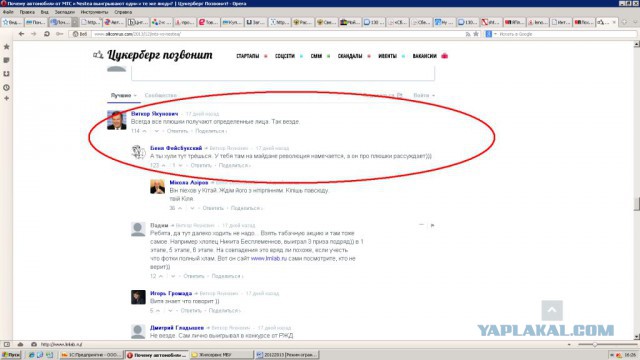Screen dimensions: 640x360
Task: Toggle the panels button in status bar
Action: pyautogui.click(x=7, y=344)
